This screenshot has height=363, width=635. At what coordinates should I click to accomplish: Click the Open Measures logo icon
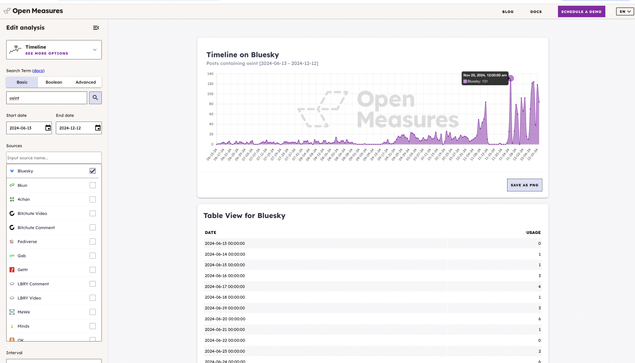pyautogui.click(x=7, y=11)
